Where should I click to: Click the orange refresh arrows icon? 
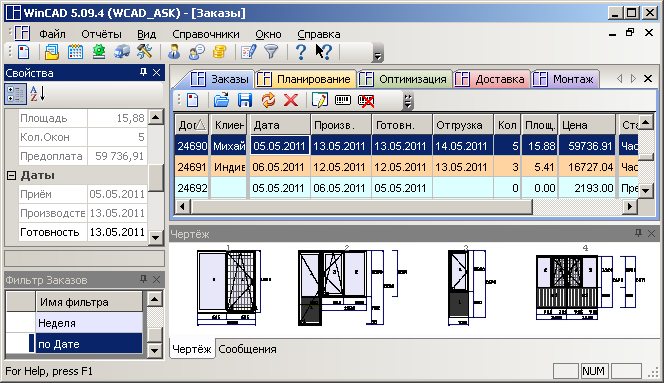[x=268, y=100]
